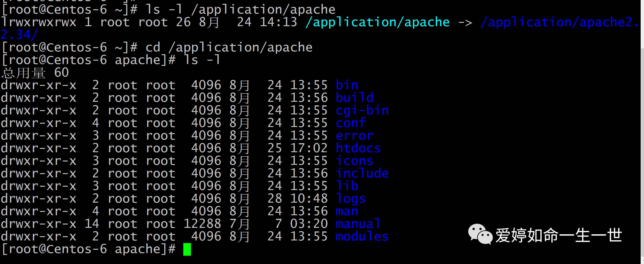
Task: Click the error directory name
Action: coord(354,136)
